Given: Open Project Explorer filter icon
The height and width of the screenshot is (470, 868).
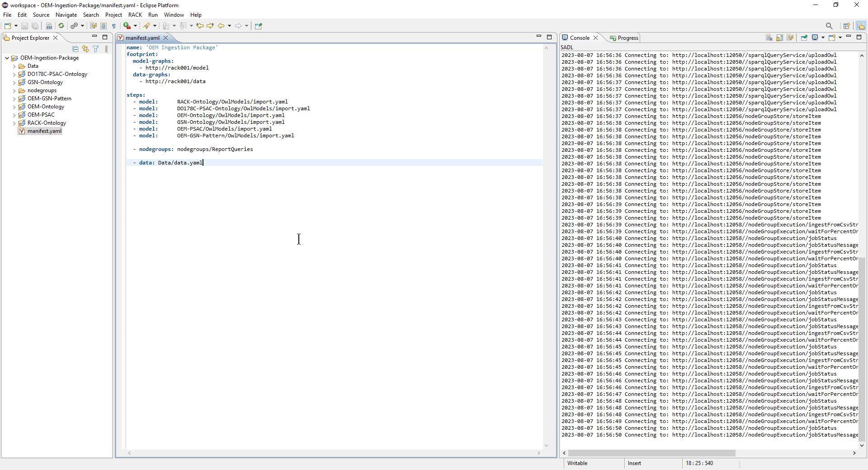Looking at the screenshot, I should click(96, 49).
